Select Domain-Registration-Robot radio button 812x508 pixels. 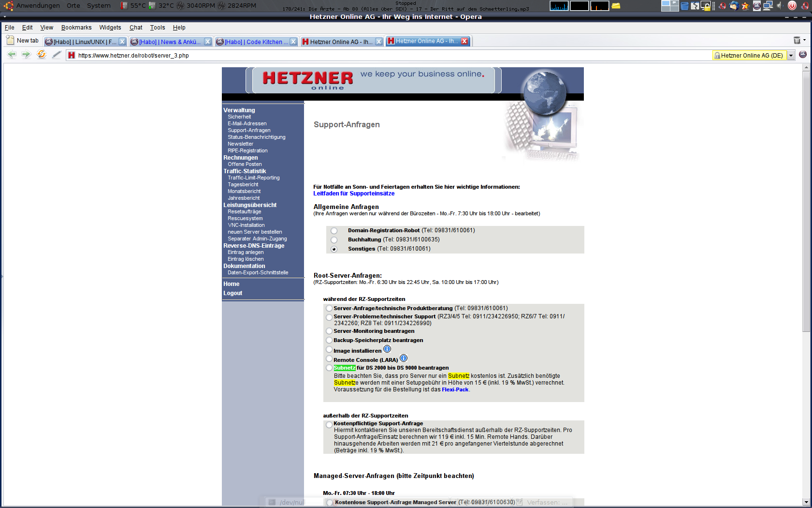click(x=334, y=231)
